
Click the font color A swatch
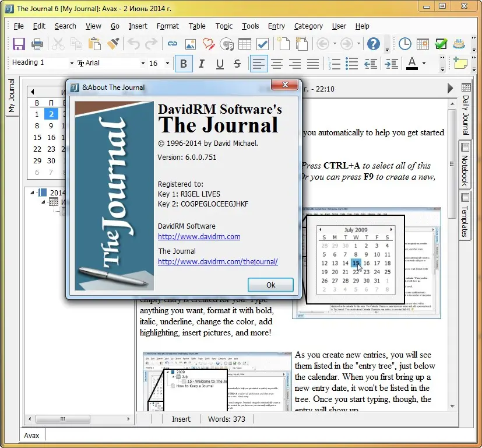point(412,64)
